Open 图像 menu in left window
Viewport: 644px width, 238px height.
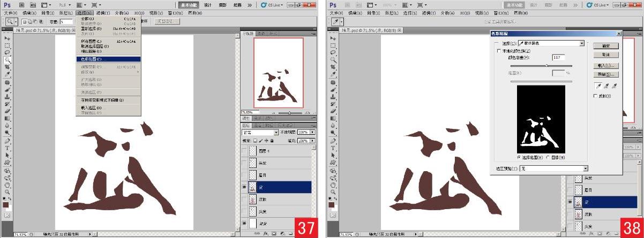[48, 12]
